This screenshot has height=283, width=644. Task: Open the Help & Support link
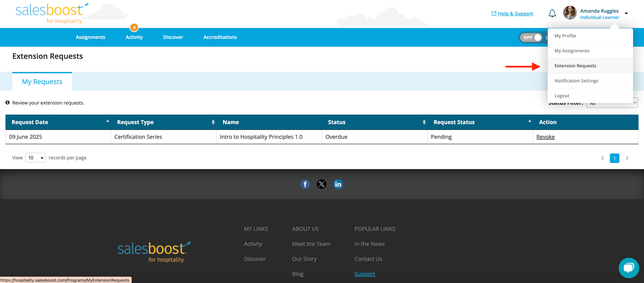515,13
